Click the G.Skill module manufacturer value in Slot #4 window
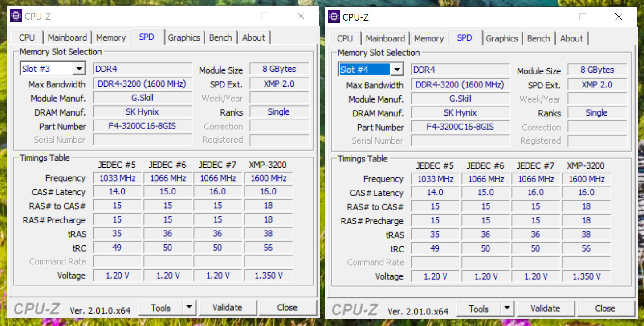The width and height of the screenshot is (644, 326). click(461, 99)
